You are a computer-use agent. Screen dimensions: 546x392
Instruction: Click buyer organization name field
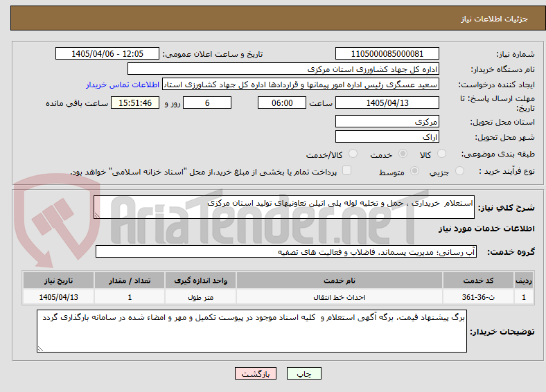point(283,69)
